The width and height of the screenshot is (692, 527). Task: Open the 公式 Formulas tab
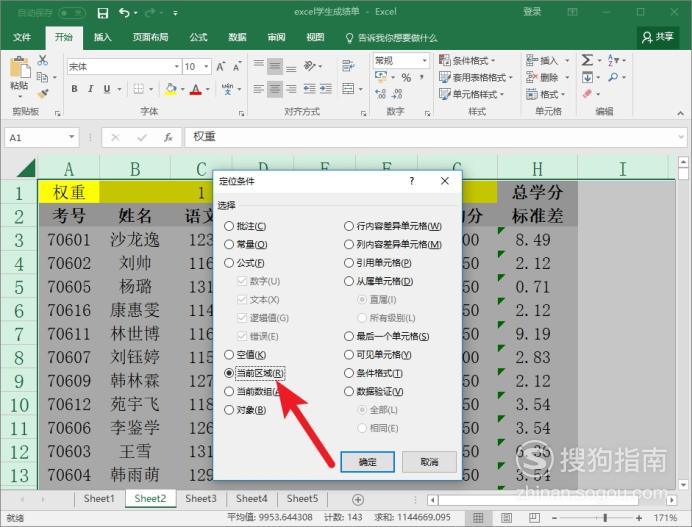(198, 37)
